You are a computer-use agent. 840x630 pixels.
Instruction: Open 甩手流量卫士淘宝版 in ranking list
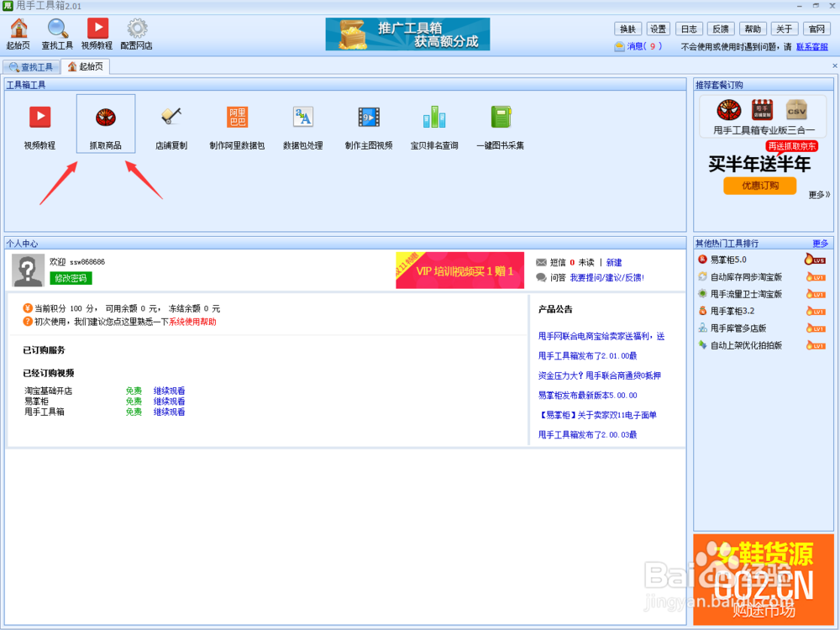point(746,294)
